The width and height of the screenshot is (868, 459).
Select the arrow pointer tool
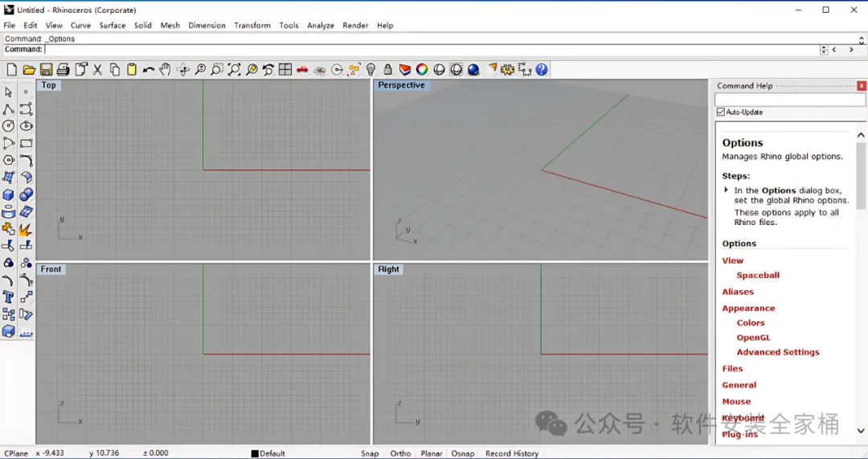[x=8, y=92]
